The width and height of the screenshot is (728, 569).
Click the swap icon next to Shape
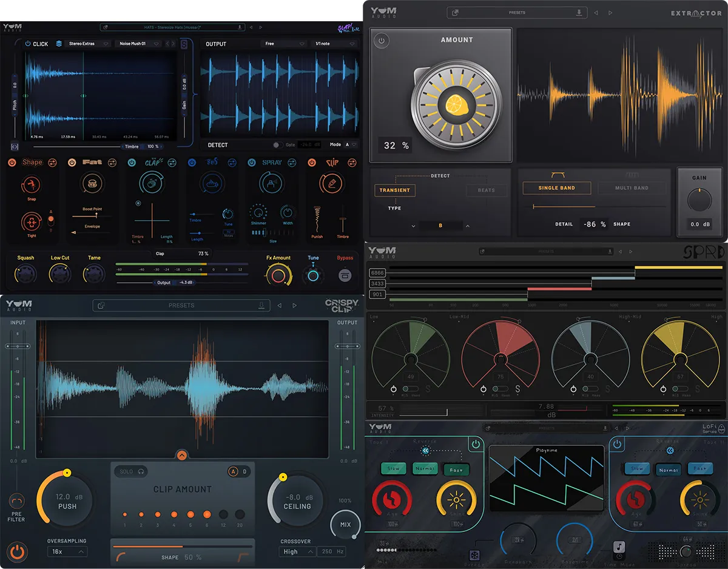point(52,163)
